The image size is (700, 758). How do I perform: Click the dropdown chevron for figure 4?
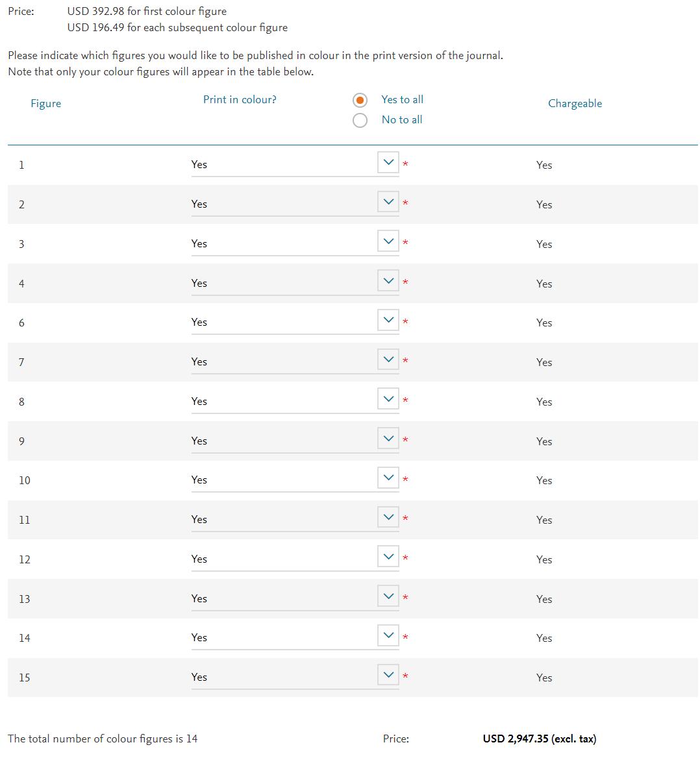(x=388, y=281)
